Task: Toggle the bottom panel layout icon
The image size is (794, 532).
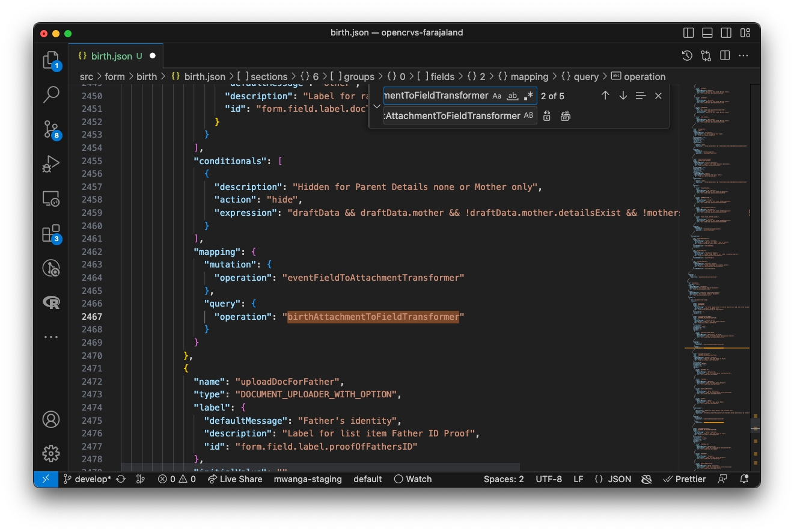Action: (707, 32)
